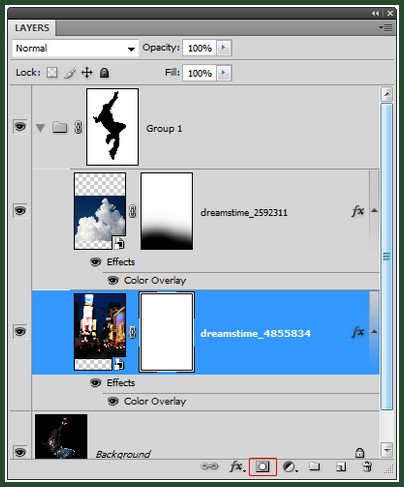Image resolution: width=404 pixels, height=487 pixels.
Task: Click the Add layer mask button
Action: 263,467
